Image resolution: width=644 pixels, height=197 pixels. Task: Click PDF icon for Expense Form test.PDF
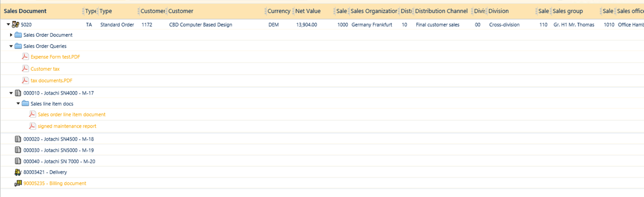(x=25, y=57)
